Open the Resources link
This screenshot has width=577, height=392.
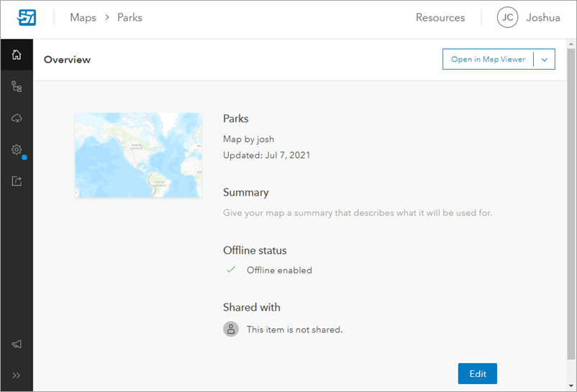click(x=440, y=17)
